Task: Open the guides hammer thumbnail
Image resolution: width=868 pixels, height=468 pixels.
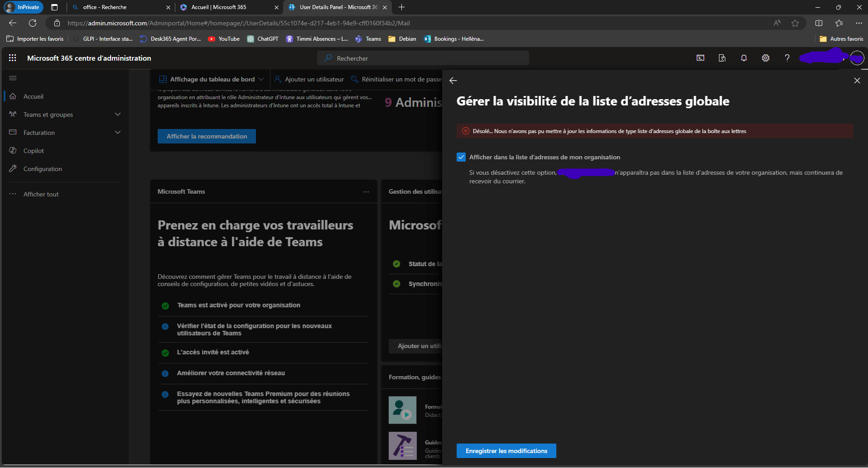Action: [x=402, y=446]
